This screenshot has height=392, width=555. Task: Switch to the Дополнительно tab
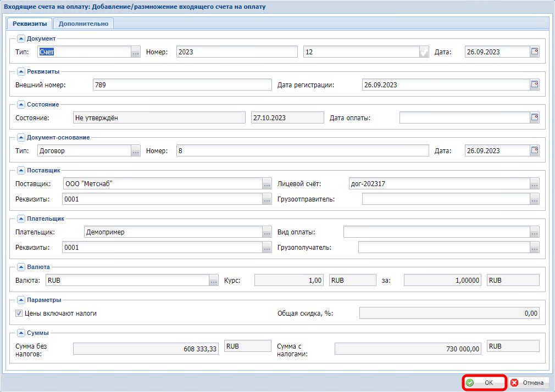pyautogui.click(x=84, y=23)
